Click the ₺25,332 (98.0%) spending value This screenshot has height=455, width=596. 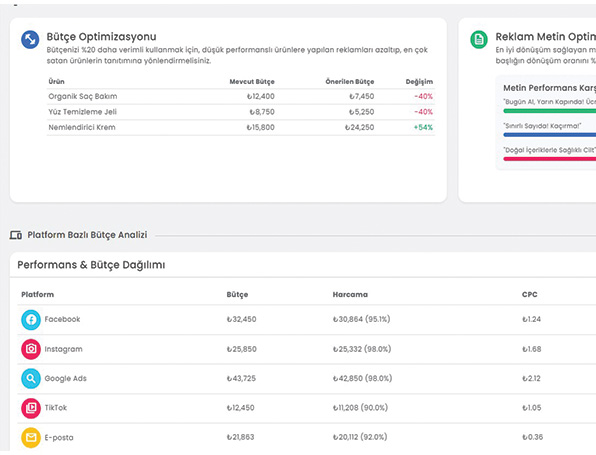(362, 349)
